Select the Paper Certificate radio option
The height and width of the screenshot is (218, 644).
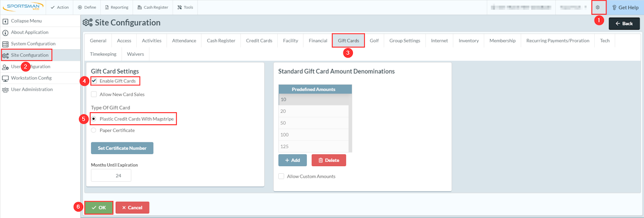(x=94, y=130)
